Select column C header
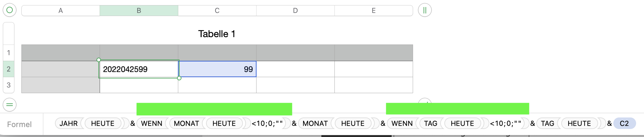 [217, 11]
